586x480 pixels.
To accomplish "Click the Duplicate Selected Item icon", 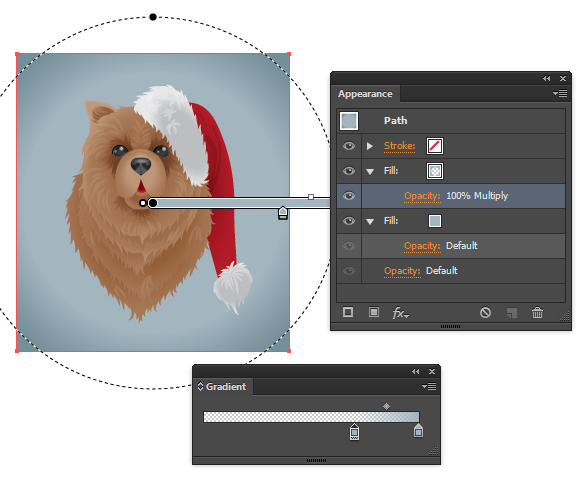I will tap(512, 313).
